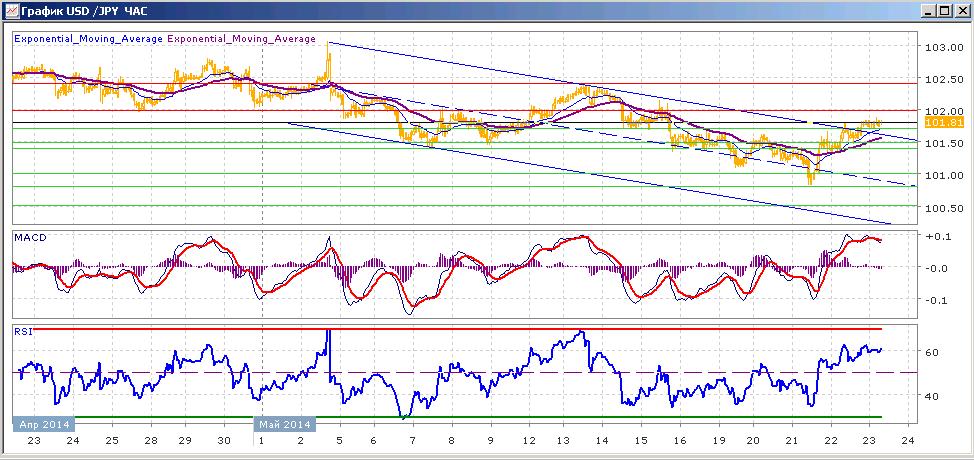Screen dimensions: 974x460
Task: Maximize the USD/JPY chart window
Action: click(x=944, y=11)
